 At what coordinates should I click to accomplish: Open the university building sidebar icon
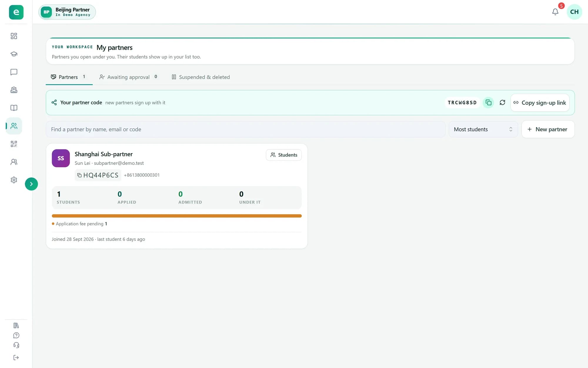[x=14, y=90]
